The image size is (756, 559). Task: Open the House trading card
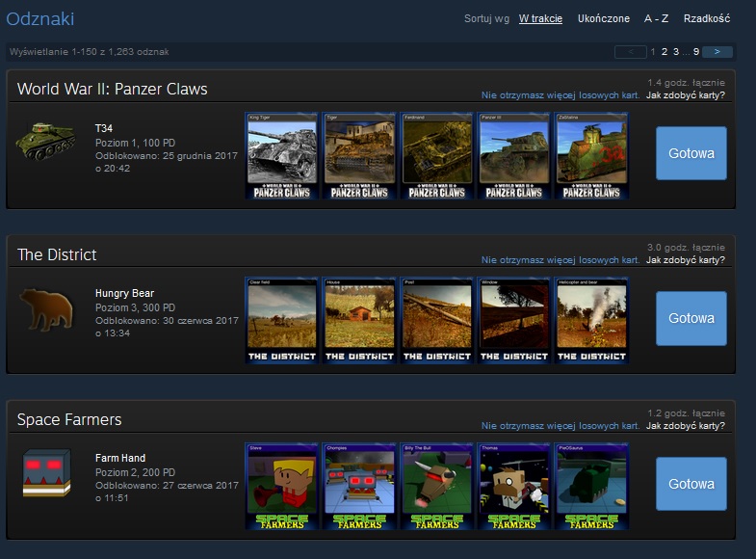point(359,320)
